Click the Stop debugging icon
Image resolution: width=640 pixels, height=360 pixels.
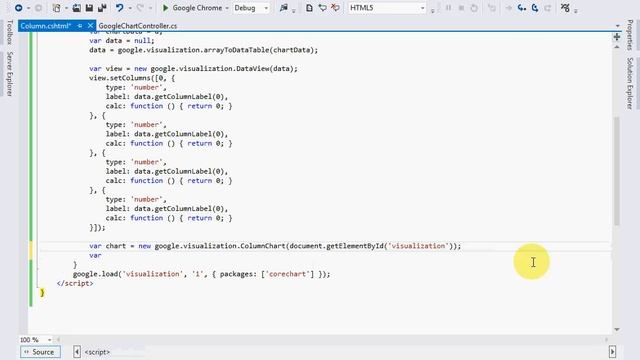pyautogui.click(x=461, y=8)
